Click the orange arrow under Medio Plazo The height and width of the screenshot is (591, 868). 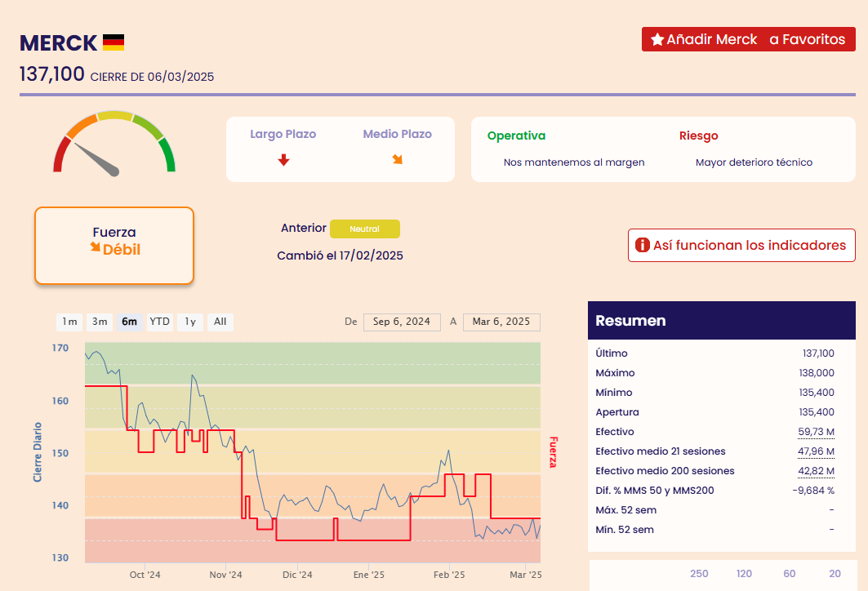[398, 159]
